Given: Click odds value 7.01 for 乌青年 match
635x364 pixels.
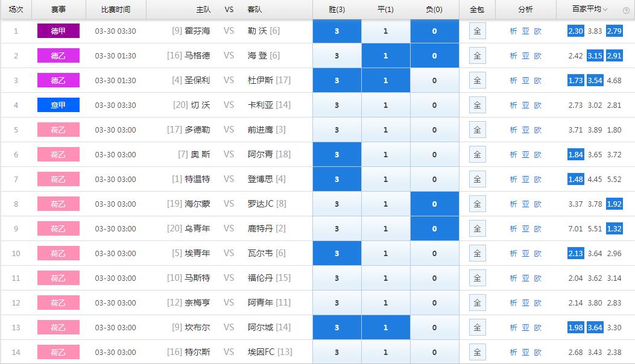Looking at the screenshot, I should (575, 229).
